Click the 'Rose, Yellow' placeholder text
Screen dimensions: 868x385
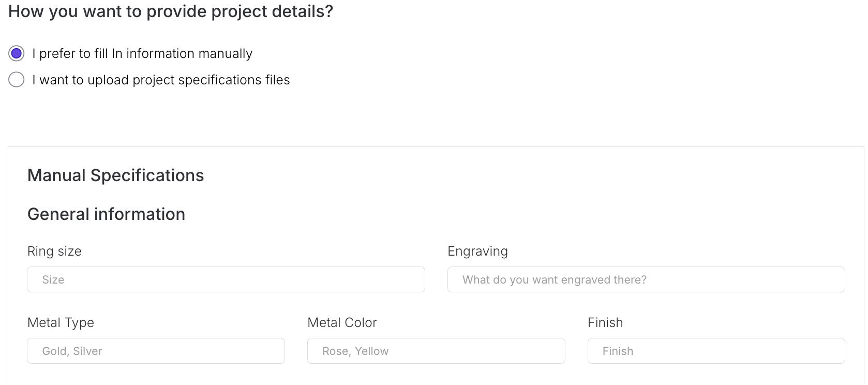tap(355, 351)
